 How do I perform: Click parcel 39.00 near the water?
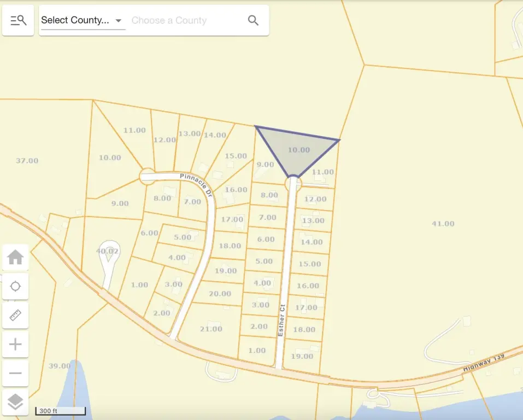[x=60, y=366]
